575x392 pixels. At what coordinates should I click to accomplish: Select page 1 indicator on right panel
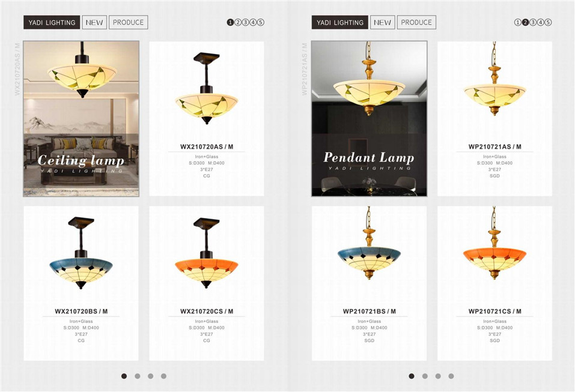click(517, 22)
